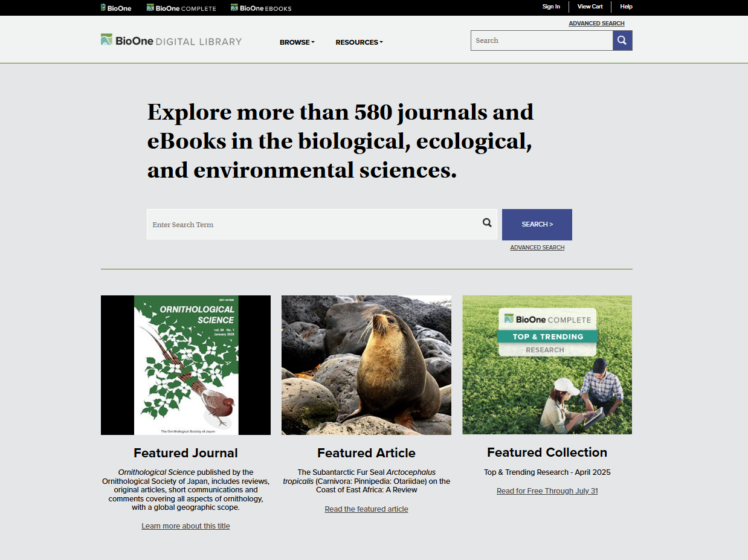Click the Subantarctic Fur Seal article title text
The height and width of the screenshot is (560, 748).
click(x=366, y=481)
